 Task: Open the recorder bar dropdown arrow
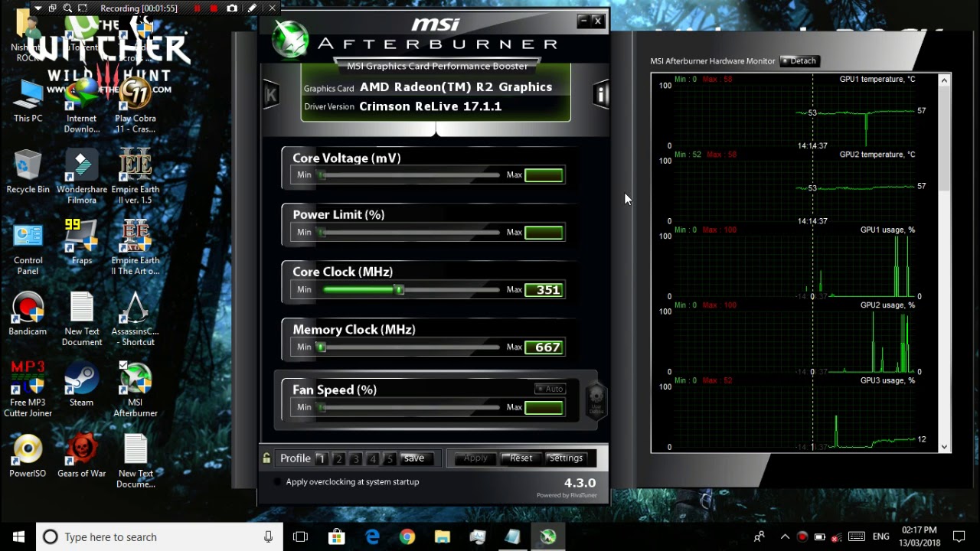(38, 8)
